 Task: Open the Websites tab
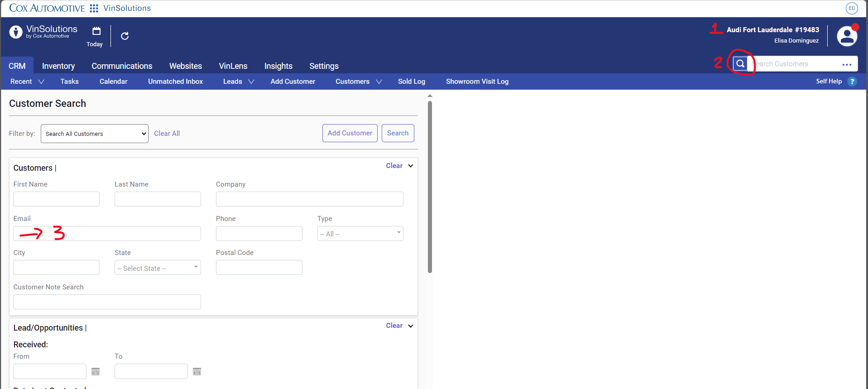pos(186,66)
